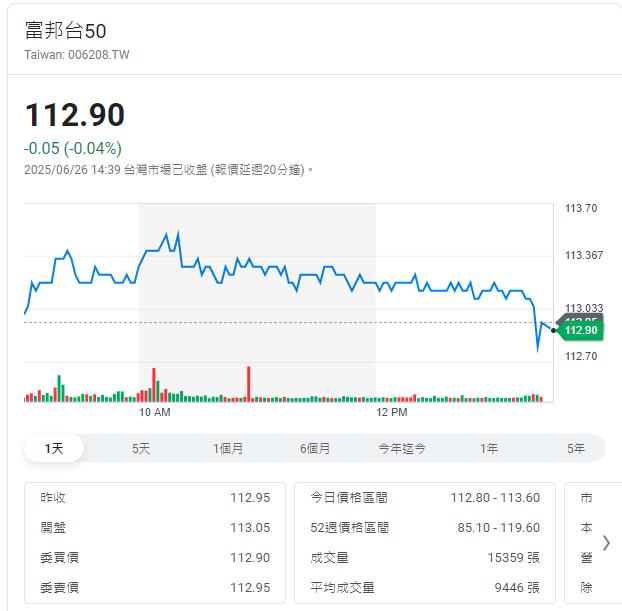Click the 開盤 value 113.05
The width and height of the screenshot is (622, 611).
click(250, 528)
